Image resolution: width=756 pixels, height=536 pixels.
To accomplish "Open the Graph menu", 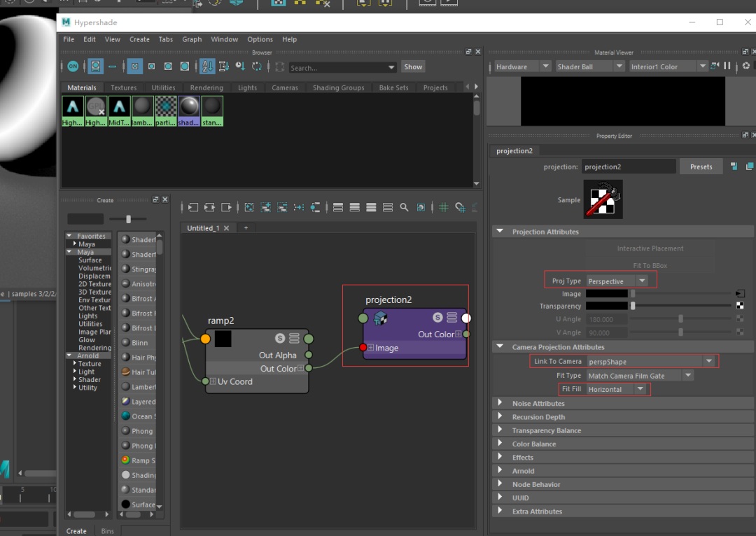I will point(192,39).
